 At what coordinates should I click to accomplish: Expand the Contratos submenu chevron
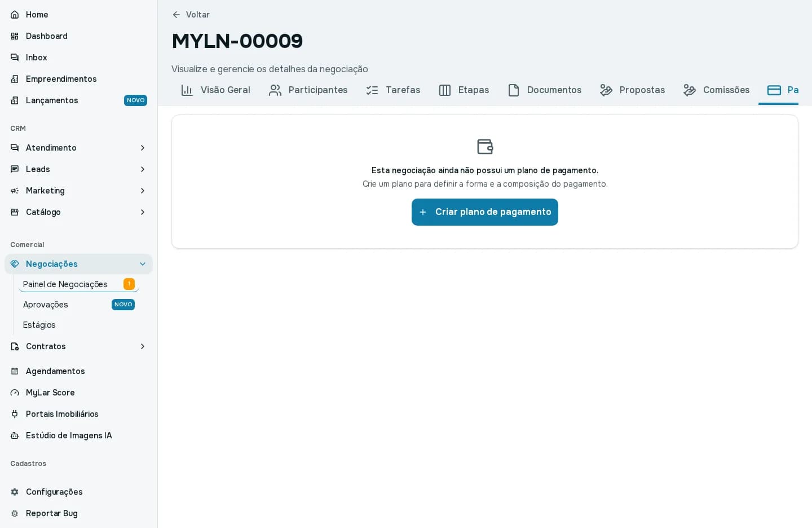143,346
